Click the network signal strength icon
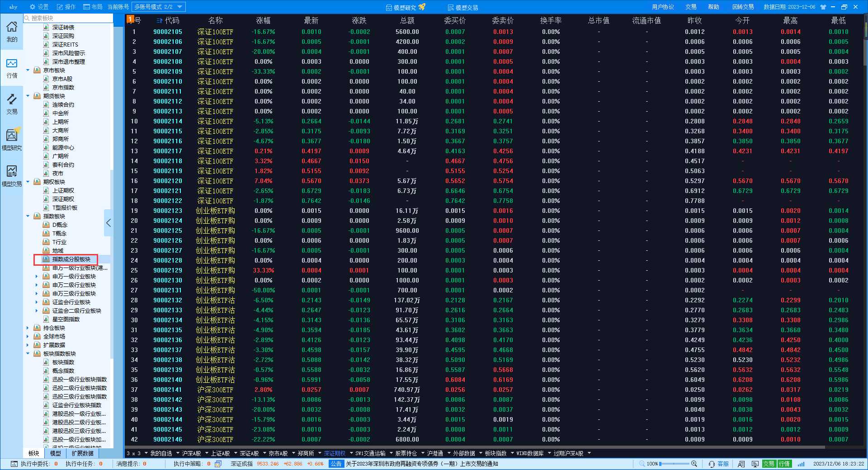Screen dimensions: 868x470 coord(801,464)
